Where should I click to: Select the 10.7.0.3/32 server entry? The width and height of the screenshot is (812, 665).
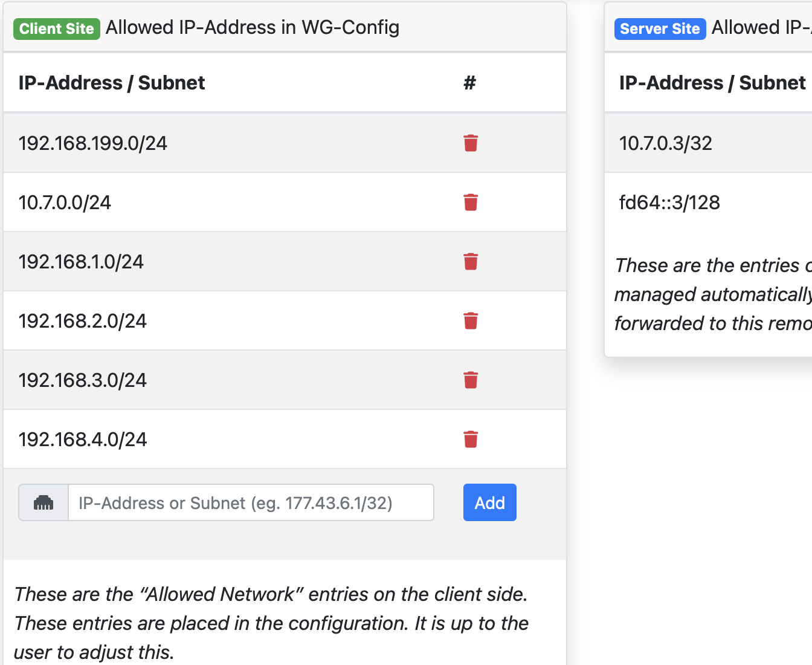(666, 143)
